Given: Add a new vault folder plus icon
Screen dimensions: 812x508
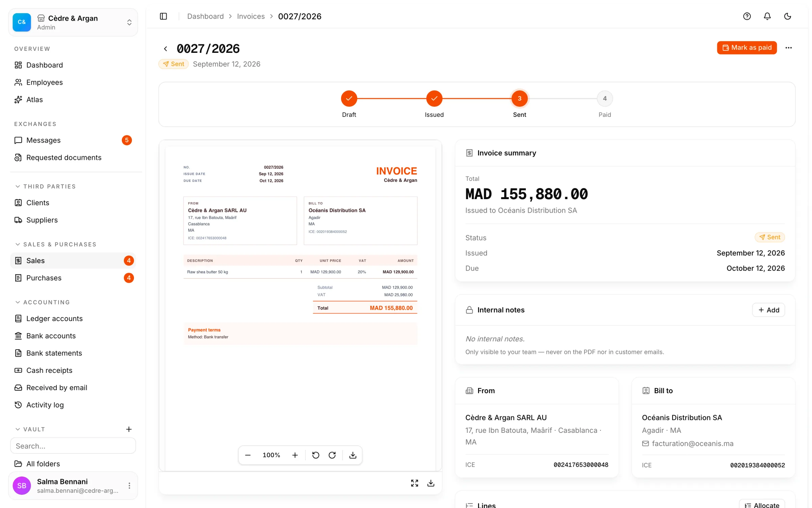Looking at the screenshot, I should tap(129, 429).
